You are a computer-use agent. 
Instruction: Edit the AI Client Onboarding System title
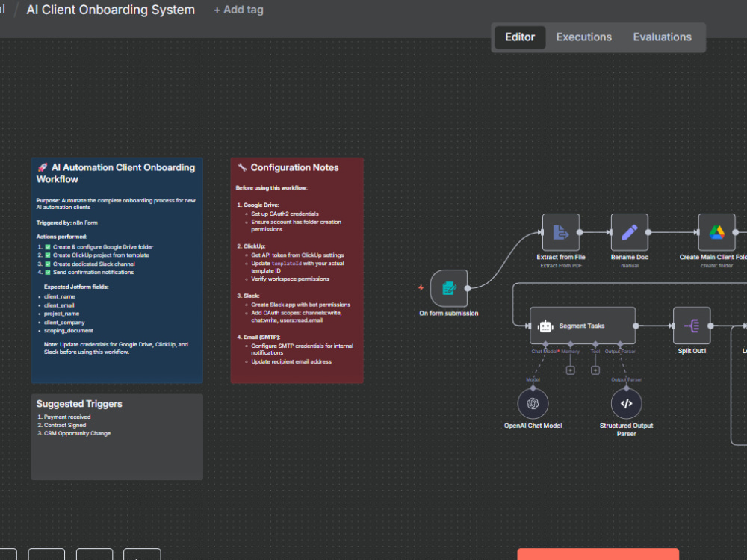(x=111, y=10)
